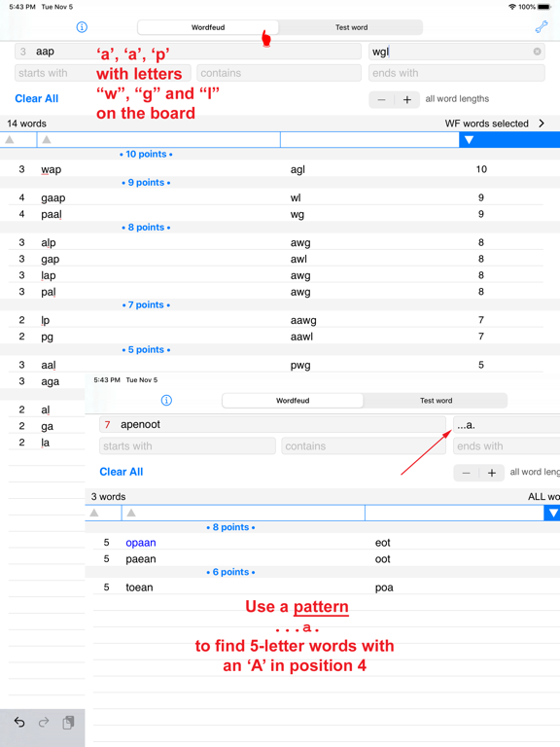The height and width of the screenshot is (747, 560).
Task: Select Test word tab in lower screen
Action: click(x=436, y=400)
